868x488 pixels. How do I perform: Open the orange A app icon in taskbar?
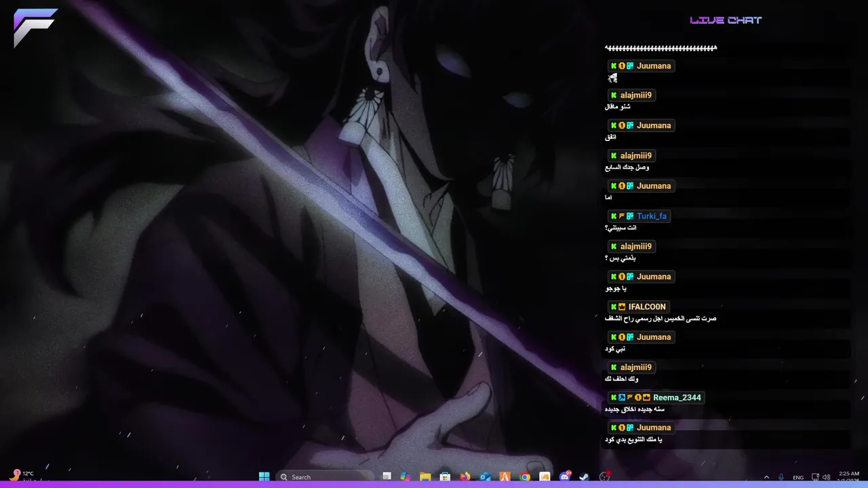coord(505,476)
